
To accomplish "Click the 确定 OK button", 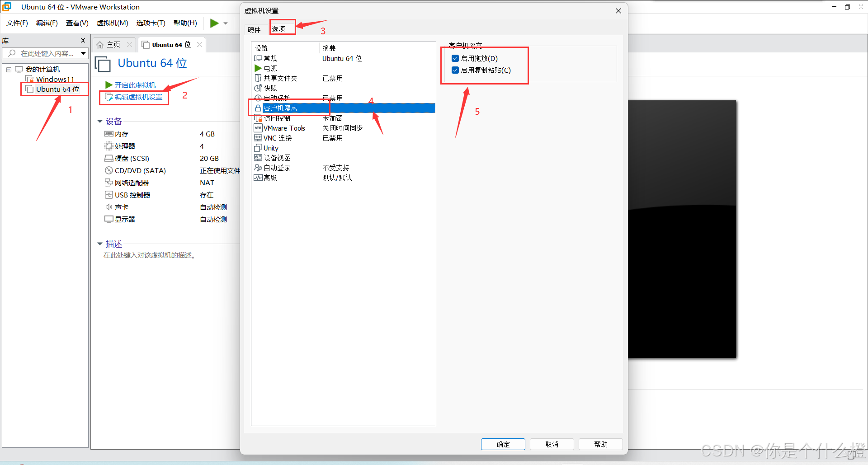I will pyautogui.click(x=503, y=444).
